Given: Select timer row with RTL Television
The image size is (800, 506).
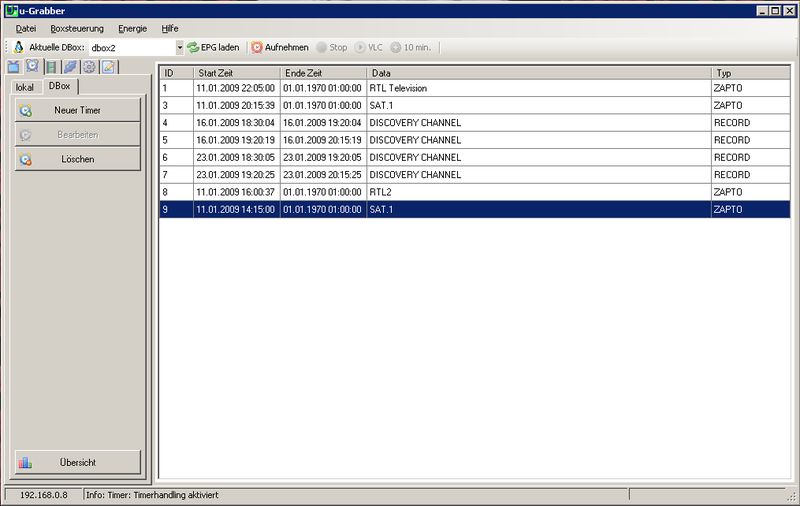Looking at the screenshot, I should (474, 88).
